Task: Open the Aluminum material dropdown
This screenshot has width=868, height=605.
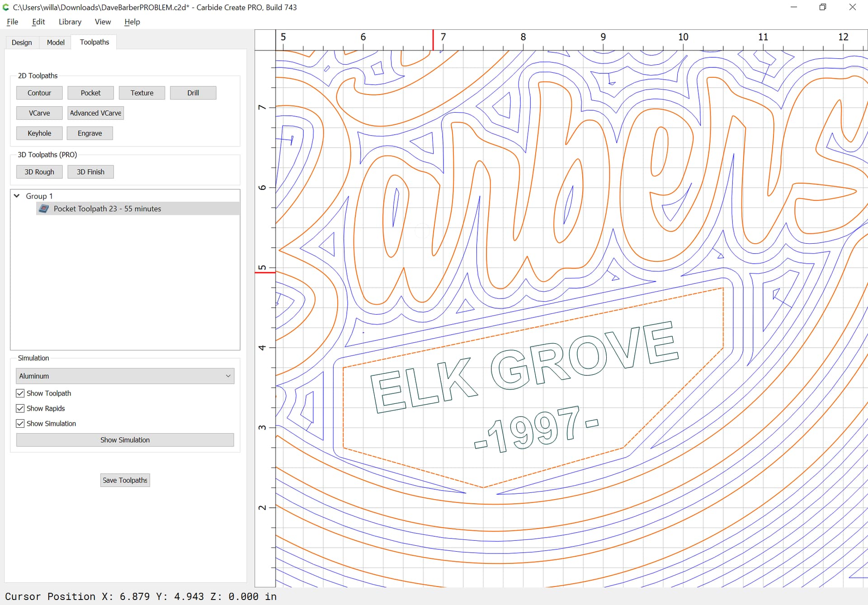Action: coord(125,376)
